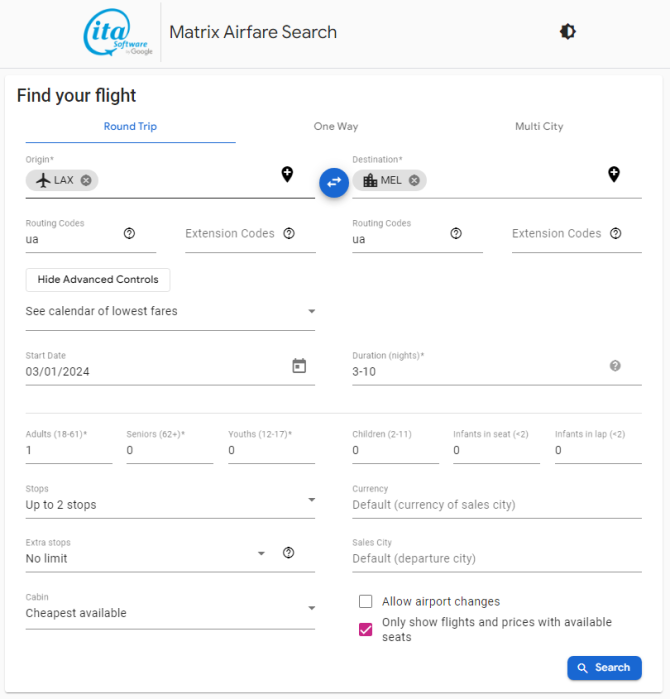Enable Allow airport changes checkbox

366,601
